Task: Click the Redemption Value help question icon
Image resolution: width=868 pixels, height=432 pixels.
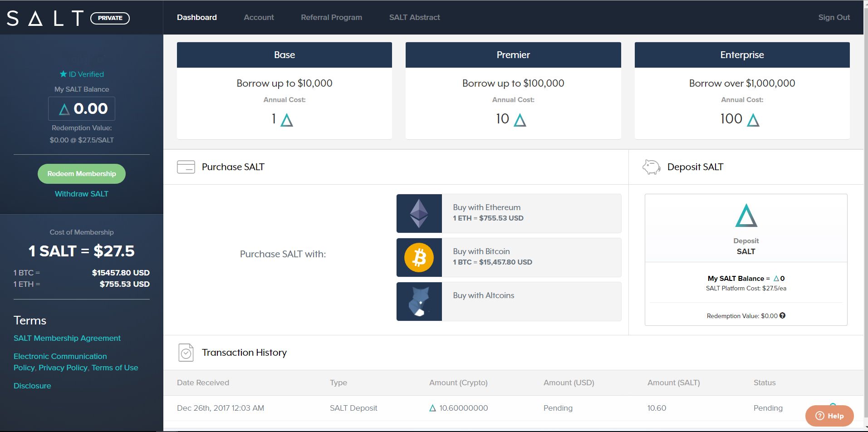Action: [782, 315]
